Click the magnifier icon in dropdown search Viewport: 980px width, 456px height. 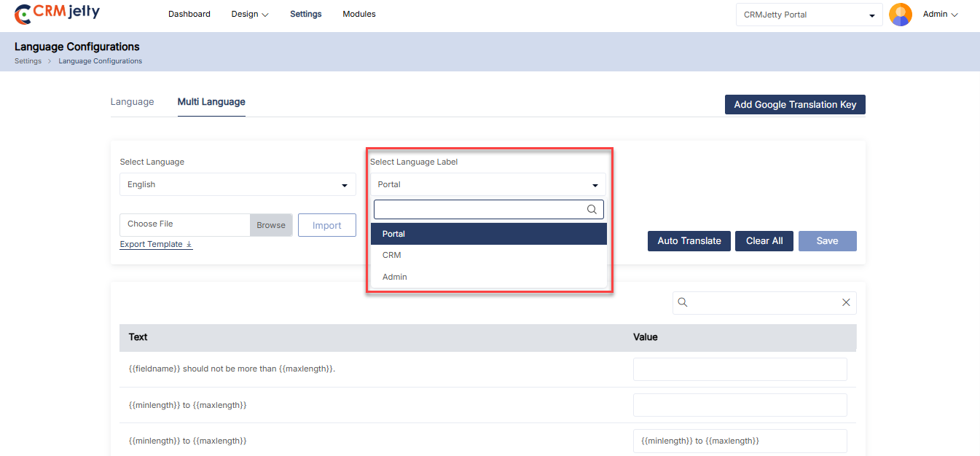point(592,210)
